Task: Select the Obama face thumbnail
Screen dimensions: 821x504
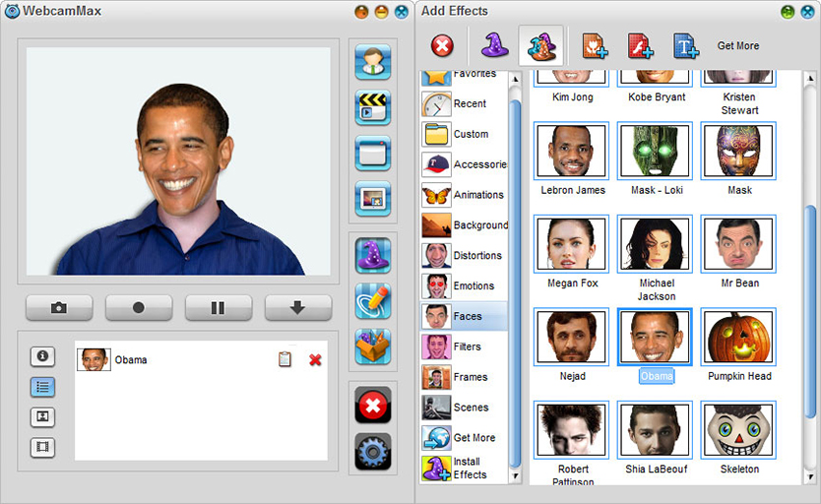Action: (655, 337)
